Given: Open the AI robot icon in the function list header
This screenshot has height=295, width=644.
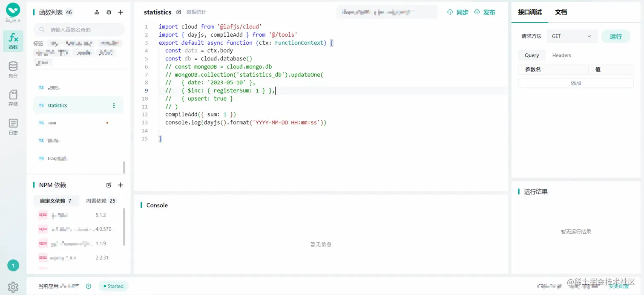Looking at the screenshot, I should tap(109, 12).
